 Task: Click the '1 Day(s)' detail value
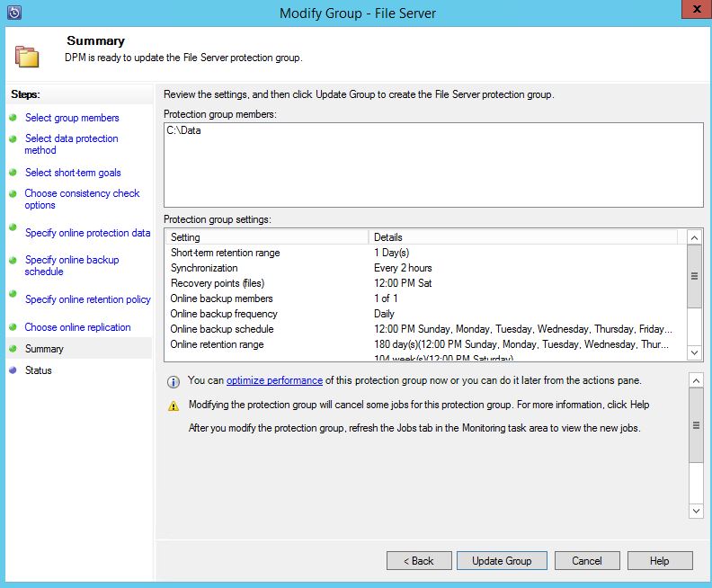(x=391, y=253)
